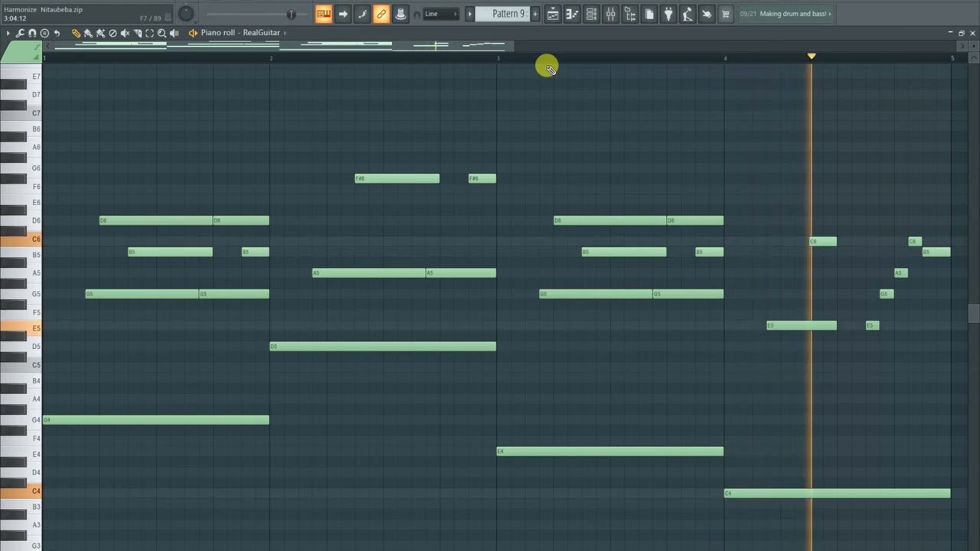Select the Select (marquee) tool
The image size is (980, 551).
click(149, 33)
